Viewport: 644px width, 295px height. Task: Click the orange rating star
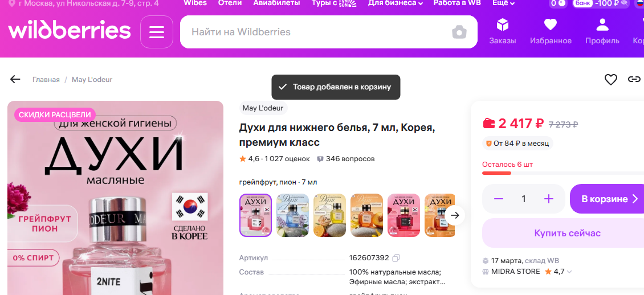243,159
